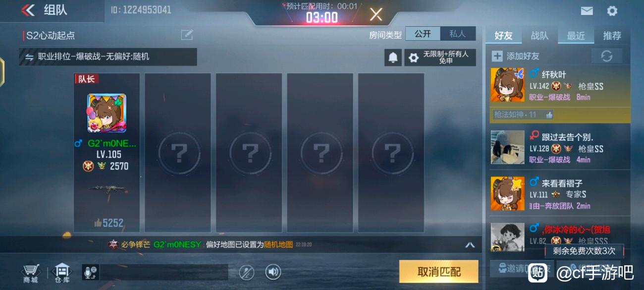Open the shop cart icon
This screenshot has width=644, height=290.
point(31,273)
